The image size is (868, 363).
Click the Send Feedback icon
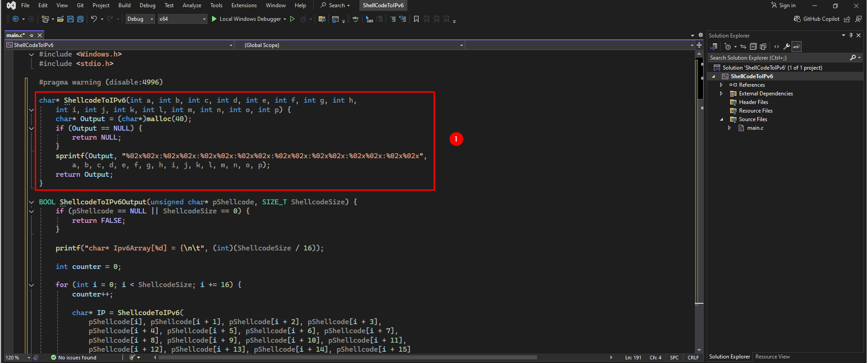(x=858, y=19)
